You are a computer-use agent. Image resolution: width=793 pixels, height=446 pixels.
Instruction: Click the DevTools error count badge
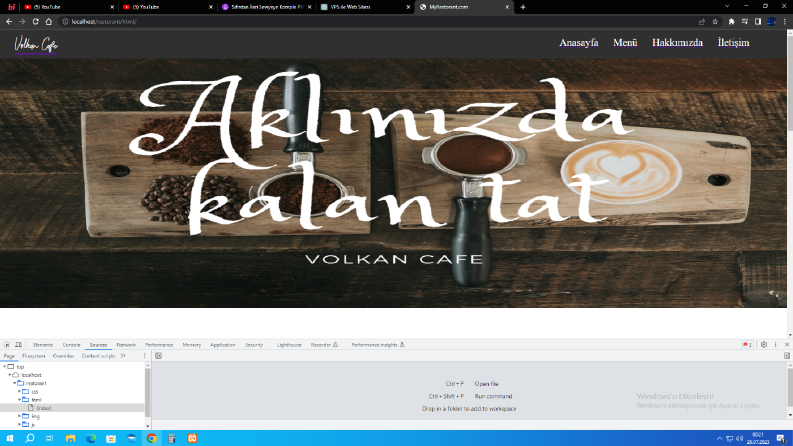(747, 345)
